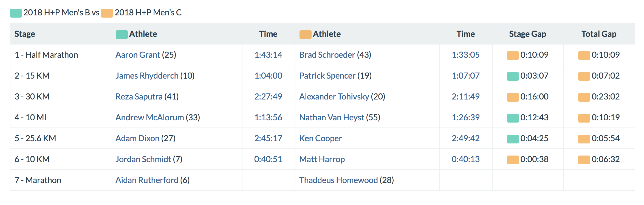Image resolution: width=644 pixels, height=205 pixels.
Task: Click Matt Harrop's 0:40:13 time link
Action: (x=465, y=159)
